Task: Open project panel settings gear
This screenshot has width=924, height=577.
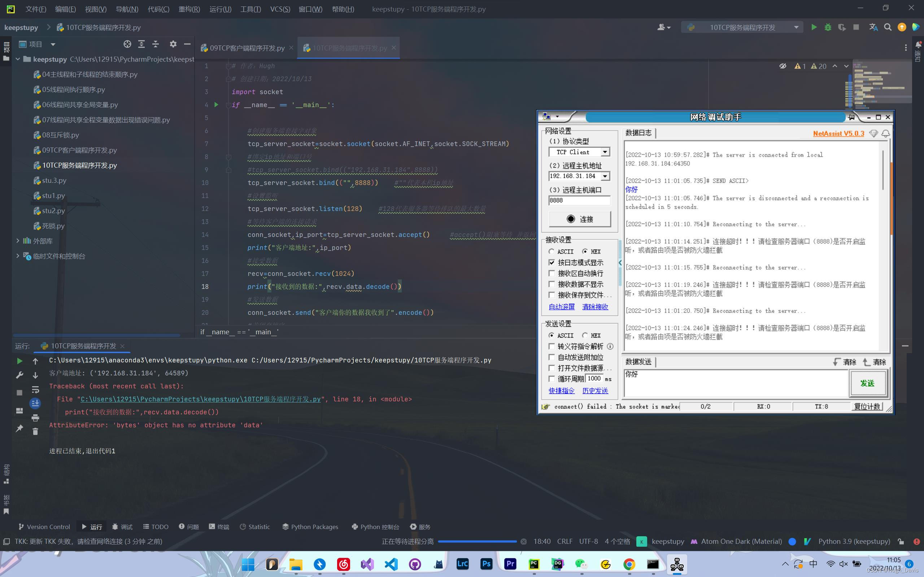Action: pyautogui.click(x=173, y=44)
